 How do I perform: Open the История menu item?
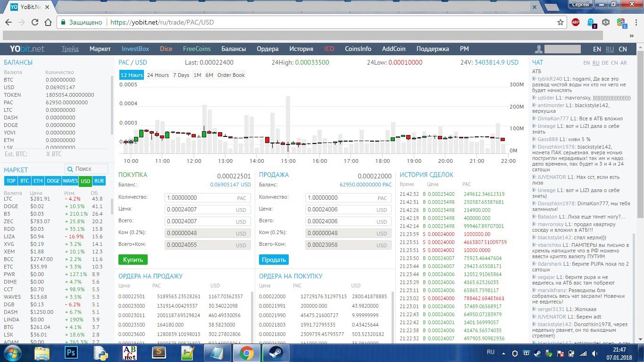coord(301,49)
